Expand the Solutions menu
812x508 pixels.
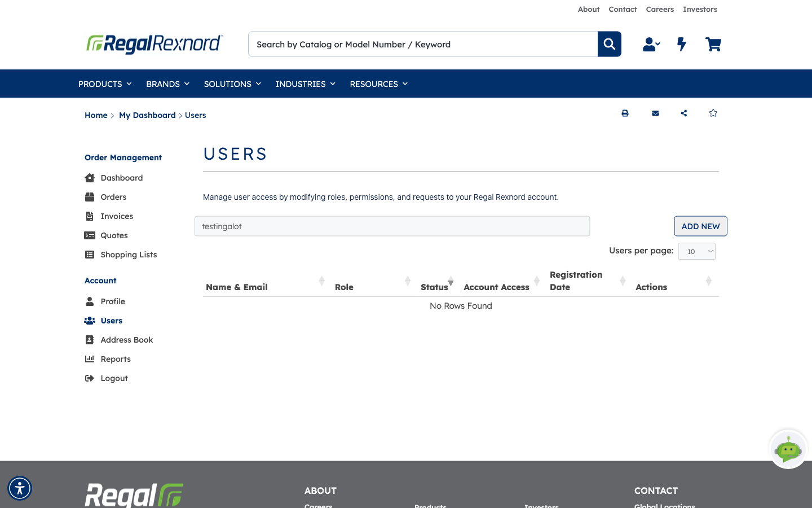pyautogui.click(x=232, y=84)
